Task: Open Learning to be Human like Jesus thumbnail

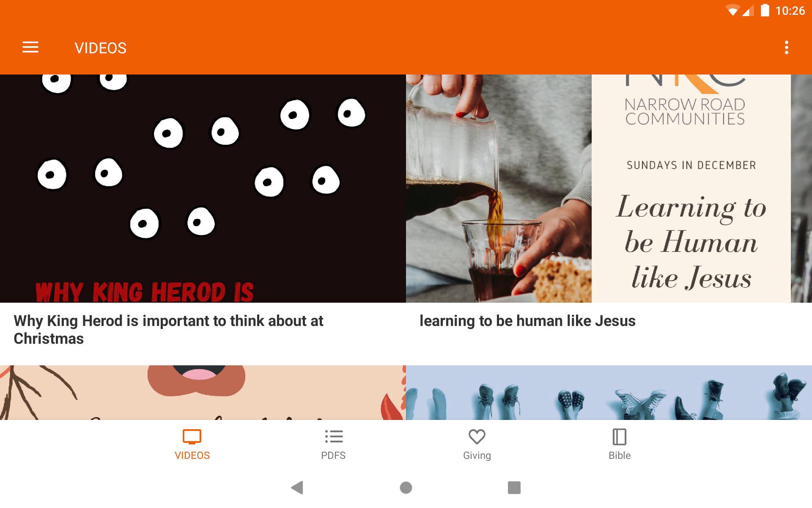Action: 609,188
